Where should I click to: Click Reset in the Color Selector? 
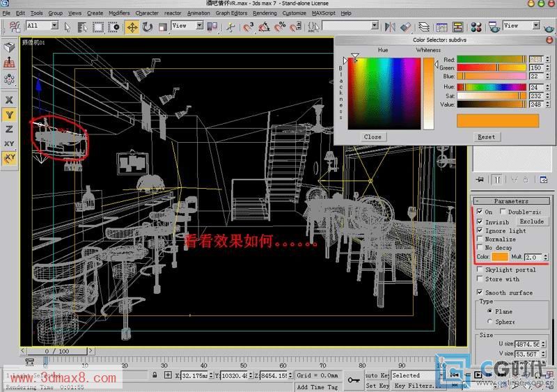pyautogui.click(x=486, y=137)
